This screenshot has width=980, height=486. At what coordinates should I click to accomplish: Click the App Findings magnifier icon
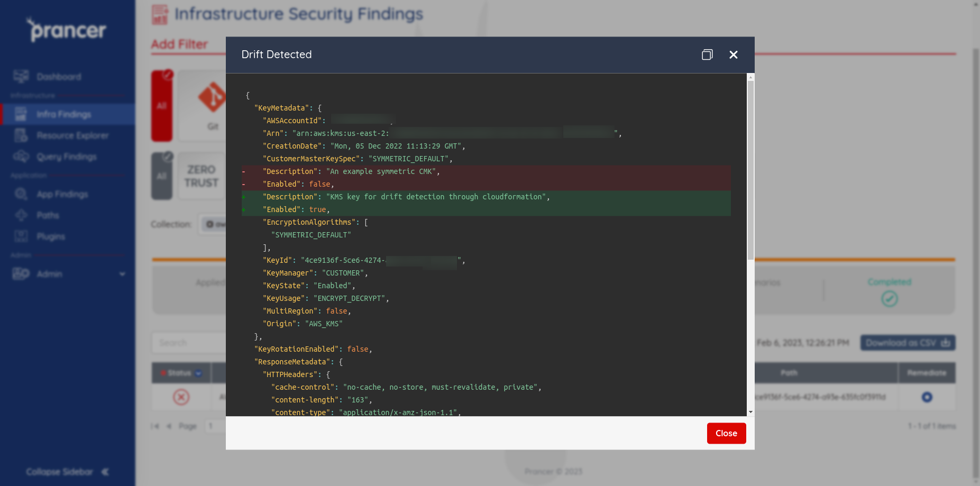click(x=21, y=194)
